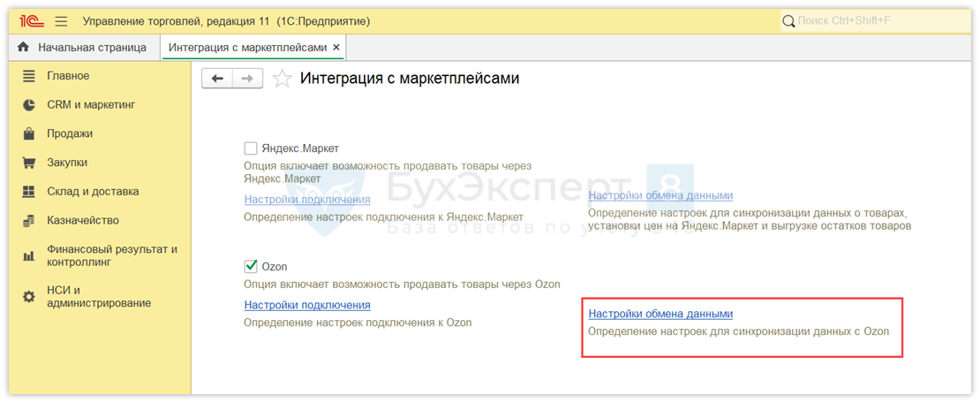Close the Интеграция с маркетплейсами tab
Screen dimensions: 980x403
[336, 48]
